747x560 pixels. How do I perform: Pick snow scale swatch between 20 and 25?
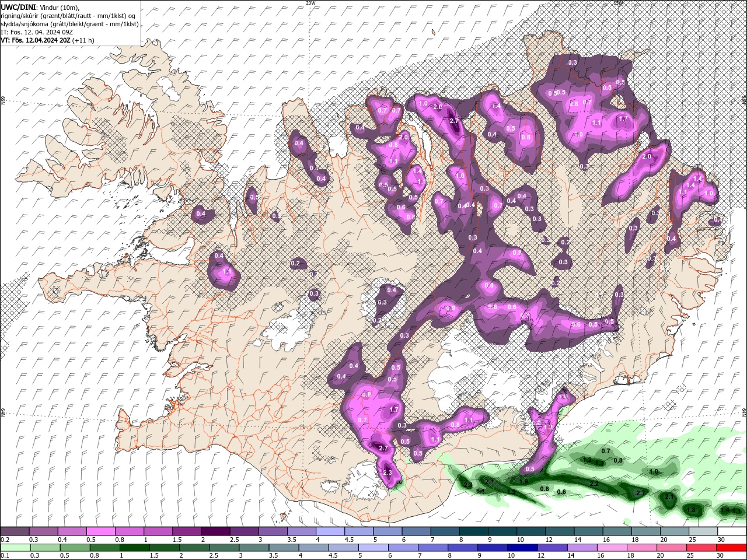coord(673,531)
